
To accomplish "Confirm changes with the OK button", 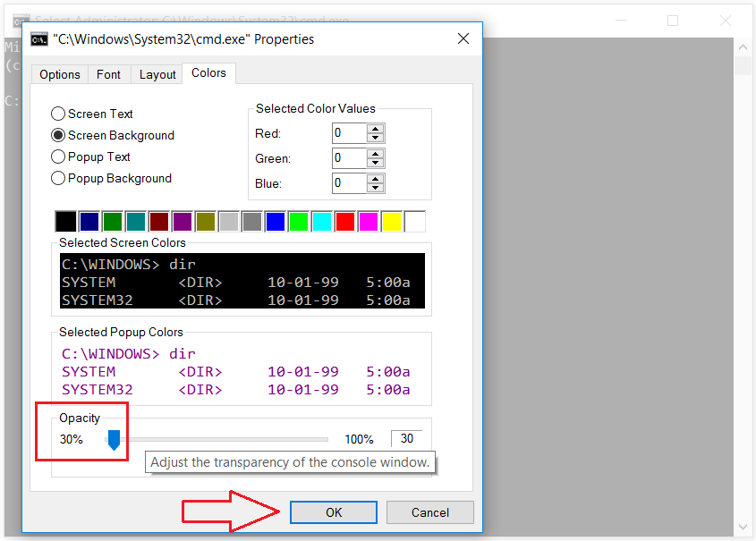I will point(333,511).
